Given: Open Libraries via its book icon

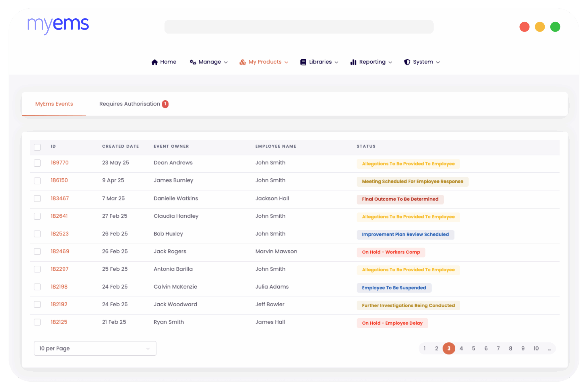Looking at the screenshot, I should (303, 62).
